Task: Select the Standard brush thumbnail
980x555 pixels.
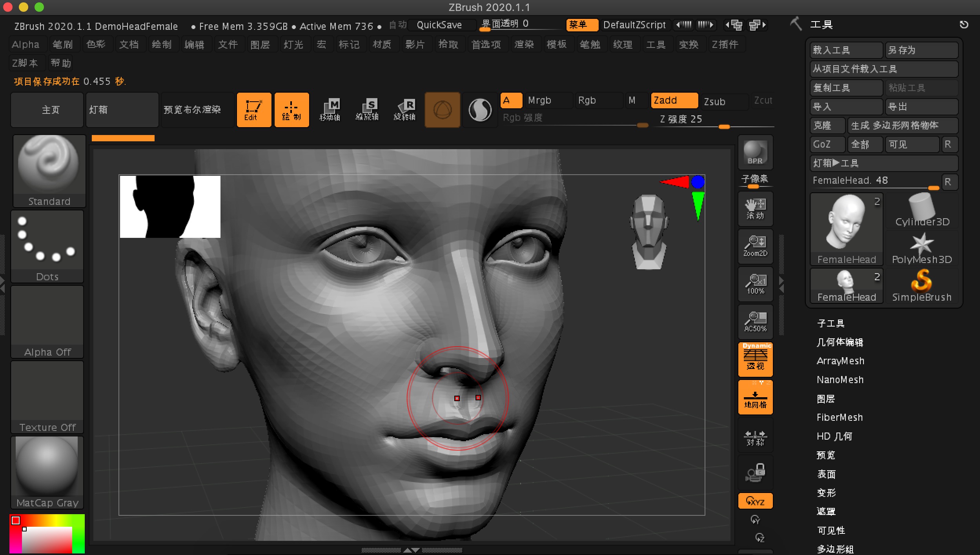Action: coord(49,170)
